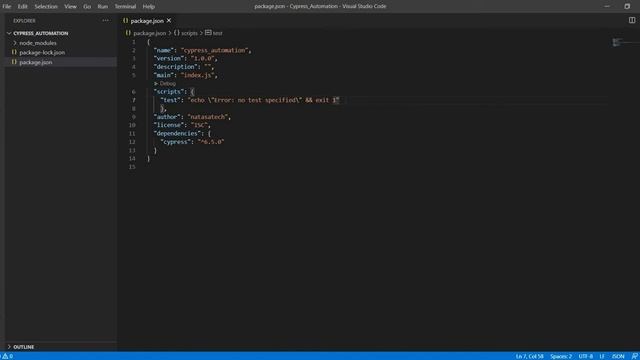Click line number 10 in gutter
Screen dimensions: 640x360
click(132, 125)
